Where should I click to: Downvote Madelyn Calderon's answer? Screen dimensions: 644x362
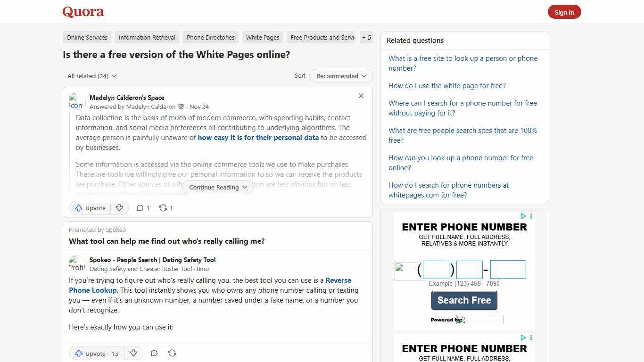click(x=119, y=208)
